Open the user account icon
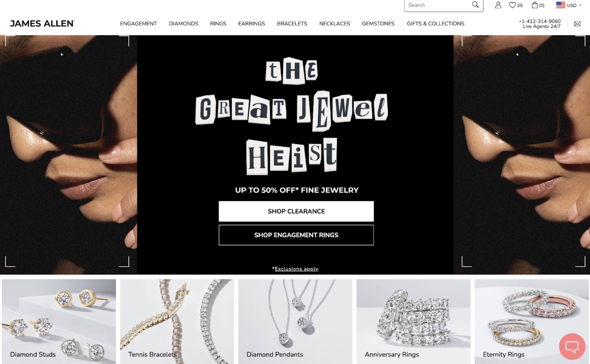This screenshot has height=364, width=590. click(498, 5)
